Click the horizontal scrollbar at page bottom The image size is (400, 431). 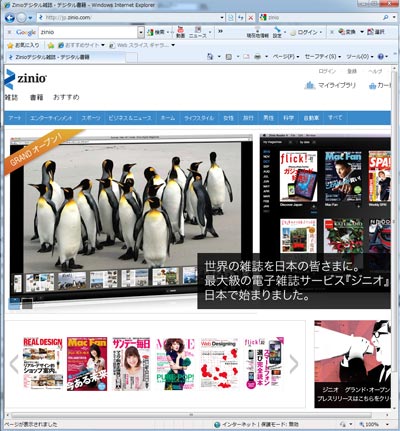click(x=191, y=415)
